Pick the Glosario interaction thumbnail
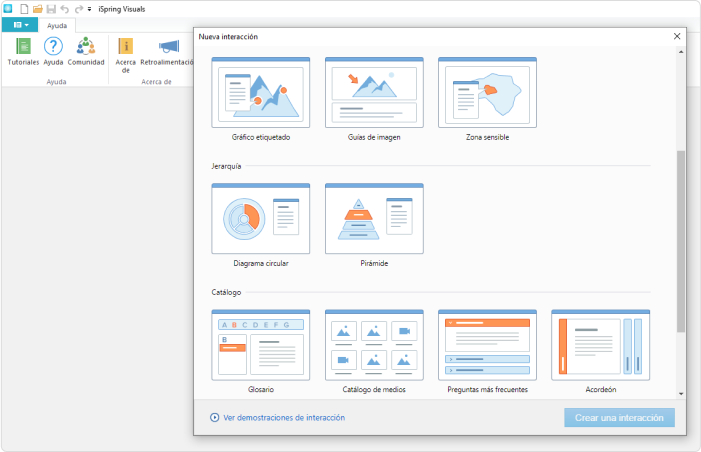Screen dimensions: 701x452 click(x=261, y=345)
